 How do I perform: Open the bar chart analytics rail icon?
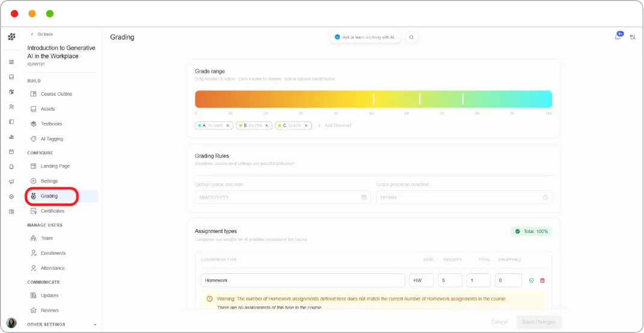[x=11, y=137]
